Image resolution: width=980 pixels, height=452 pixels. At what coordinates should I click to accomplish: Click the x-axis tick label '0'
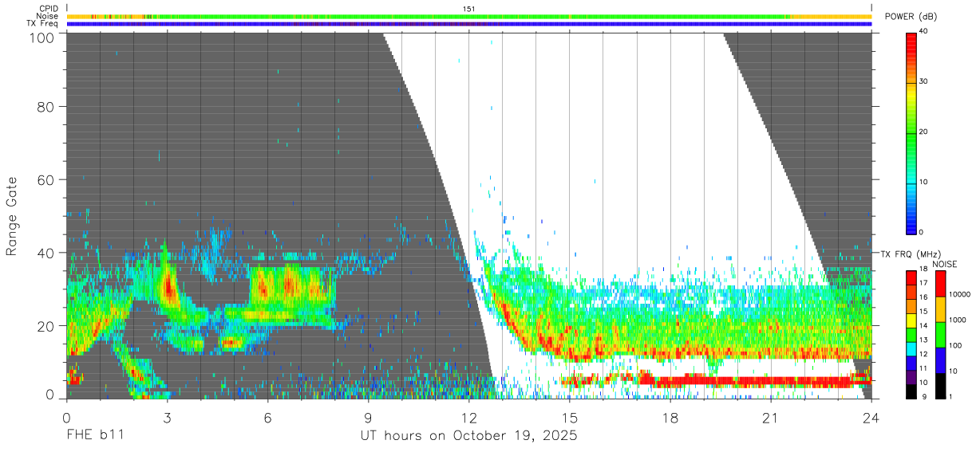tap(66, 418)
